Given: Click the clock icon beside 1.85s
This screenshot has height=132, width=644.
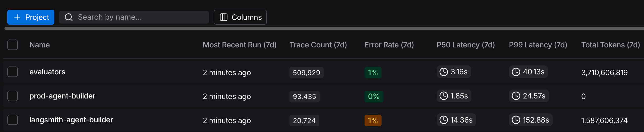Looking at the screenshot, I should pos(444,96).
